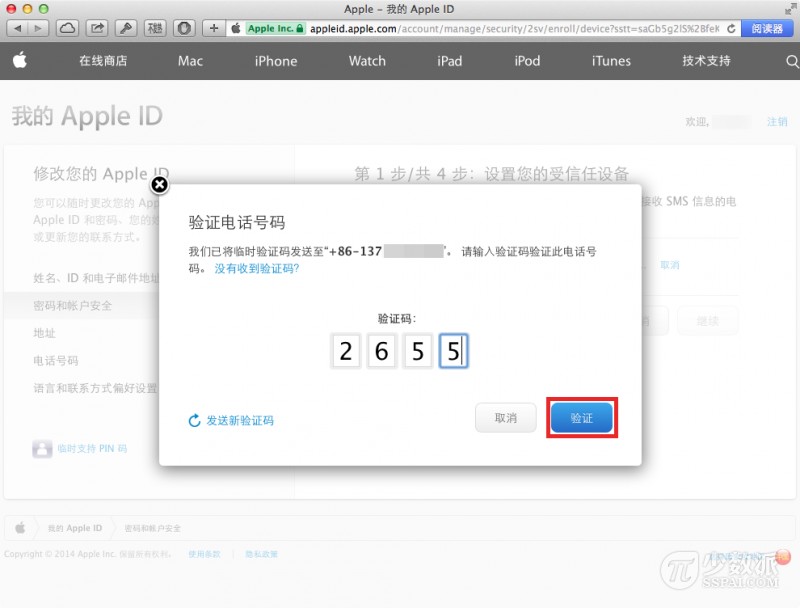This screenshot has height=608, width=800.
Task: Click 我的 Apple ID breadcrumb
Action: click(x=75, y=528)
